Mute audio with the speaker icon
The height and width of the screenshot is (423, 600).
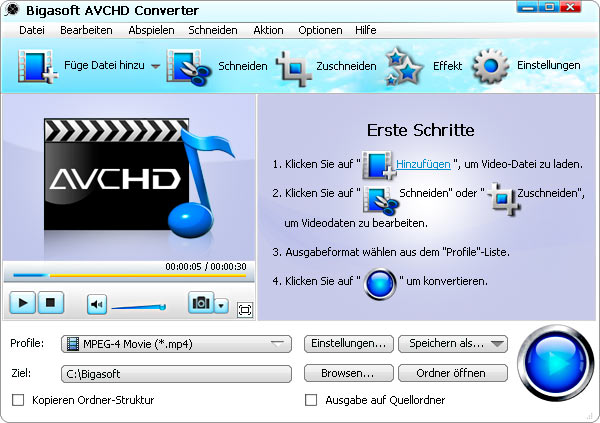click(97, 304)
